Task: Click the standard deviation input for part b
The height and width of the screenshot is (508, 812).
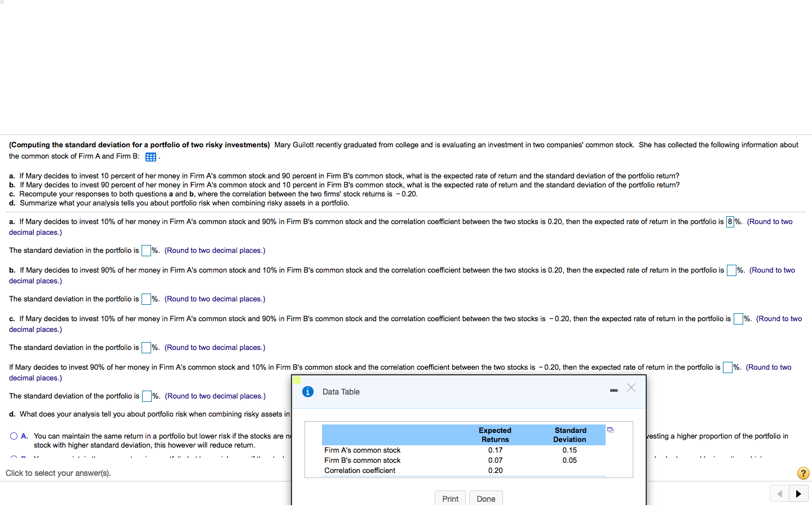Action: (x=147, y=299)
